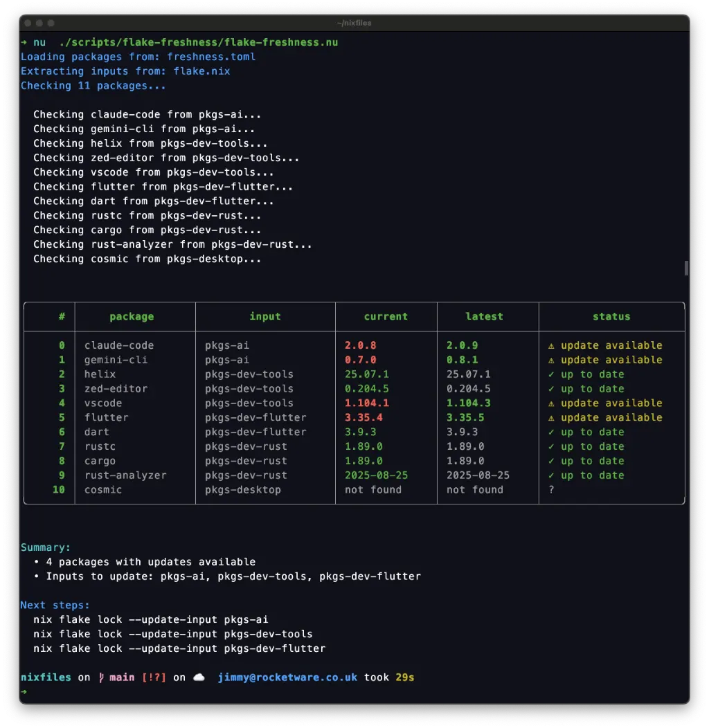Click the checkmark beside cargo's up to date status

(553, 461)
